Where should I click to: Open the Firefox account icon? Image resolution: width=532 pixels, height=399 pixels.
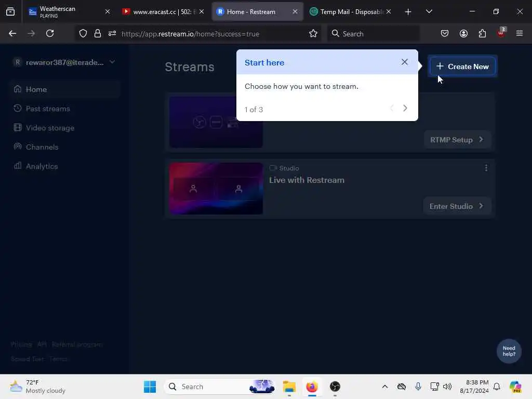(x=464, y=33)
